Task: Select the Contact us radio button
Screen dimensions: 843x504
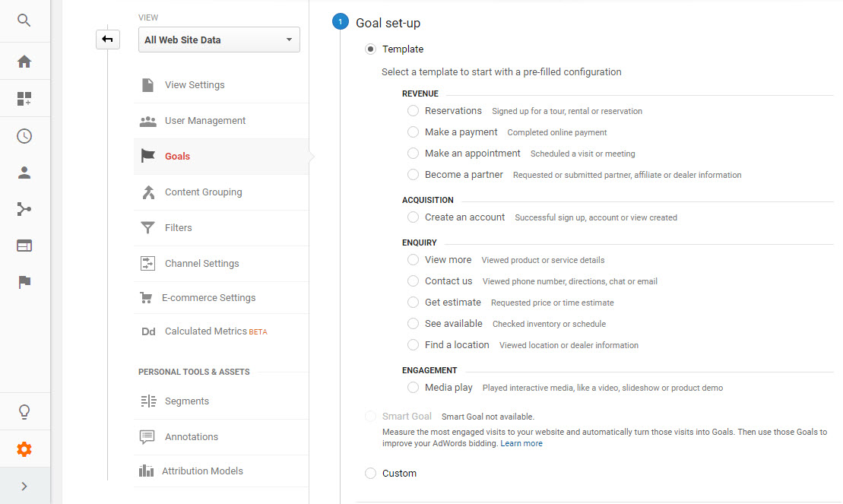Action: coord(413,281)
